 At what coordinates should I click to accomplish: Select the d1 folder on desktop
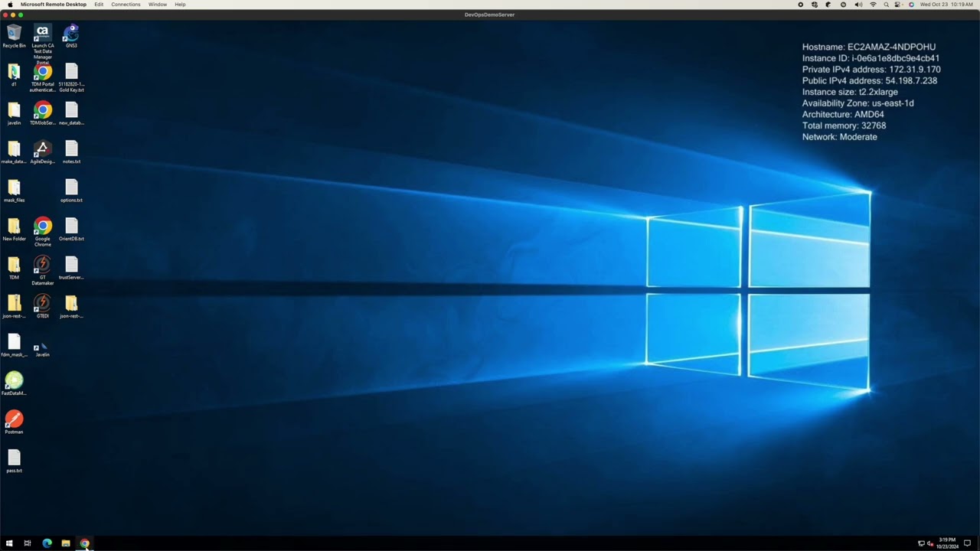(x=14, y=75)
